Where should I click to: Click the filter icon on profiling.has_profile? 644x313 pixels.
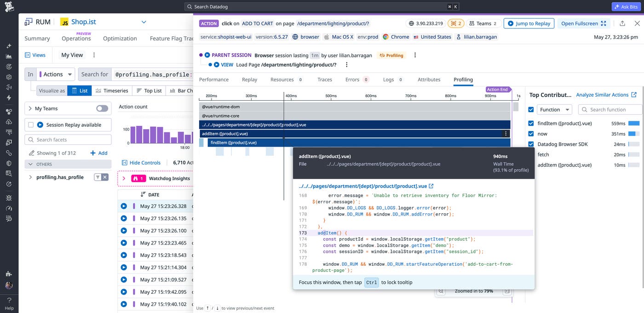[x=98, y=177]
